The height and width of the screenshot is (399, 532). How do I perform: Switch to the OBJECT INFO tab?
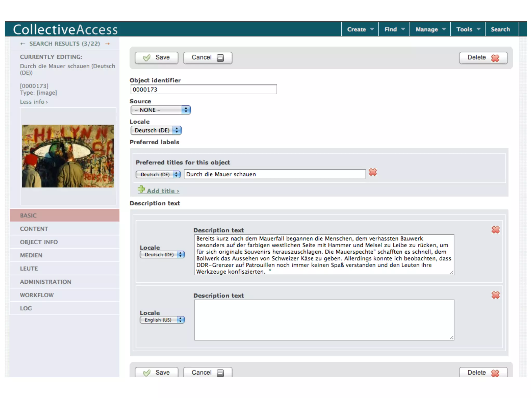64,242
